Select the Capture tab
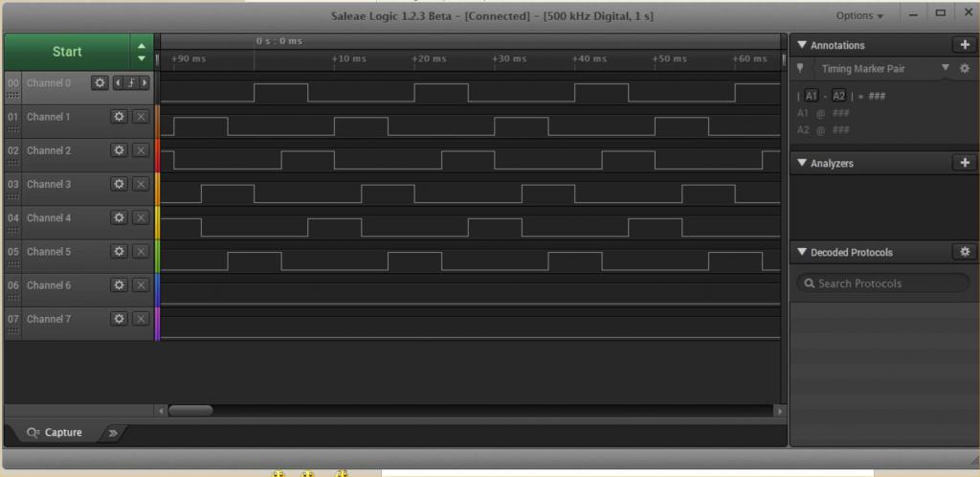Screen dimensions: 980x477 [56, 433]
